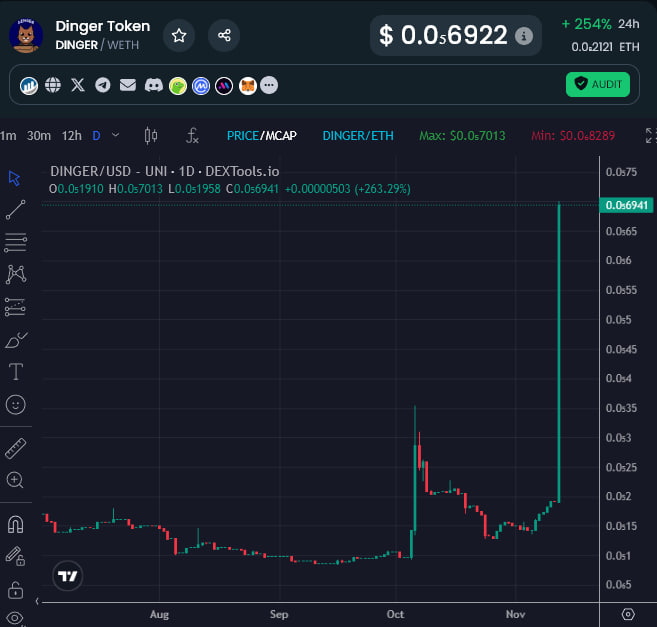This screenshot has height=627, width=657.
Task: Expand the timeframe dropdown chevron
Action: 116,135
